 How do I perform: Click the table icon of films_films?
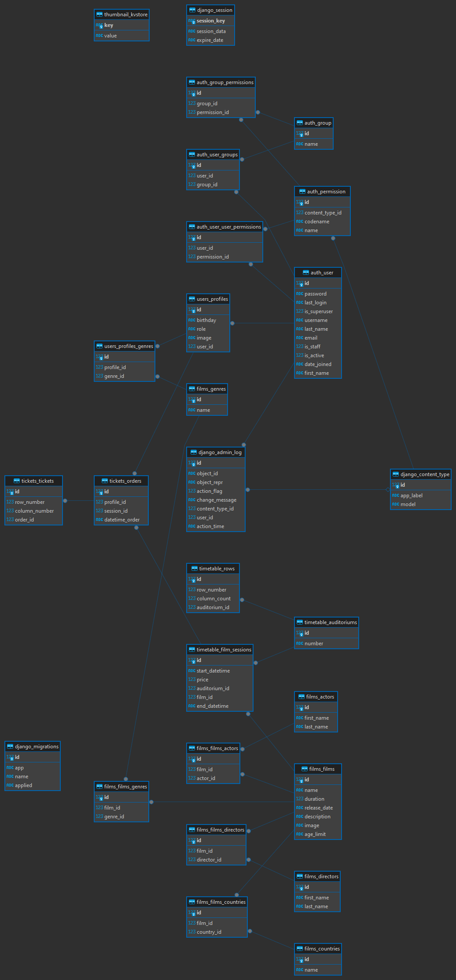click(305, 769)
